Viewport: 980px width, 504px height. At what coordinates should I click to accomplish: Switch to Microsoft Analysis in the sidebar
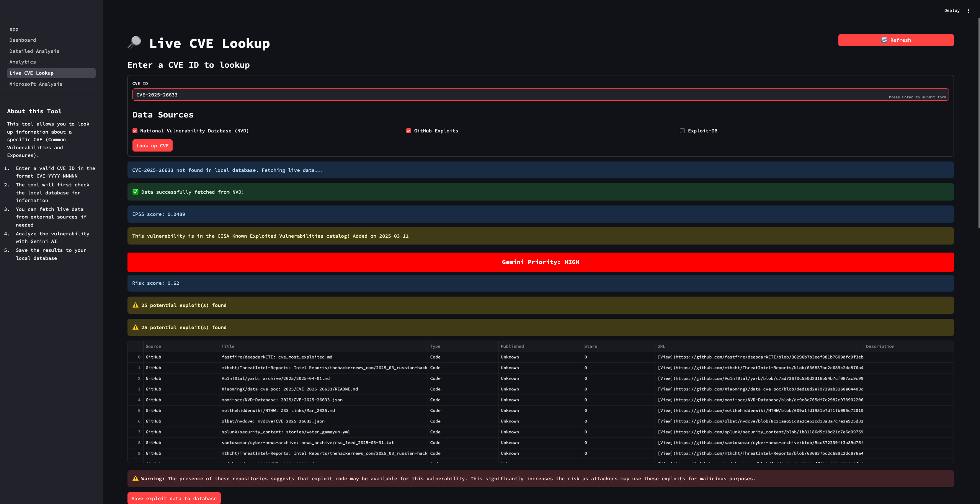(36, 84)
